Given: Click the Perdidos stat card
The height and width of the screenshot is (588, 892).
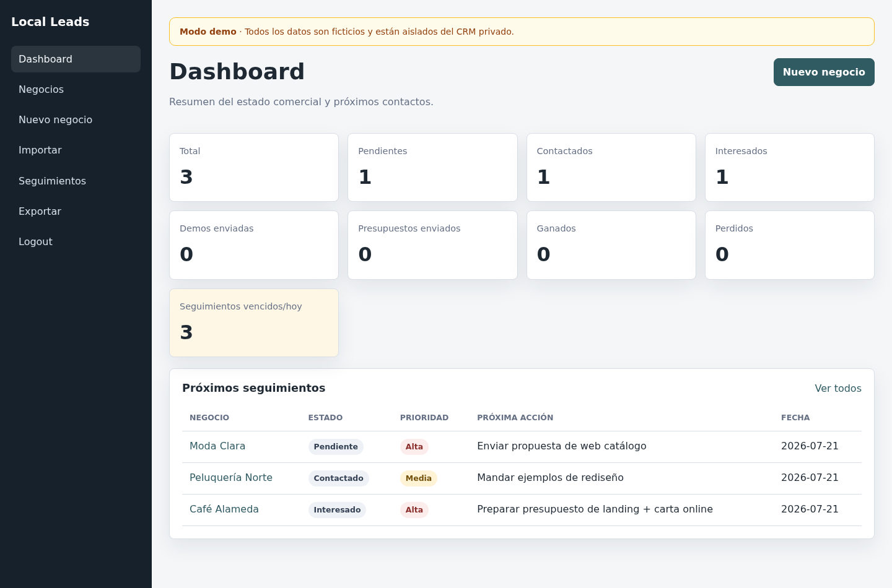Looking at the screenshot, I should click(790, 245).
